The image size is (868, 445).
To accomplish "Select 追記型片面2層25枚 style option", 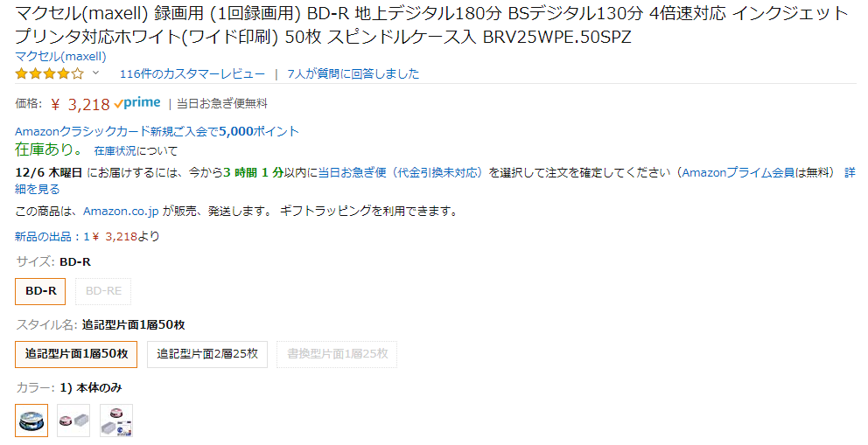I will point(207,354).
